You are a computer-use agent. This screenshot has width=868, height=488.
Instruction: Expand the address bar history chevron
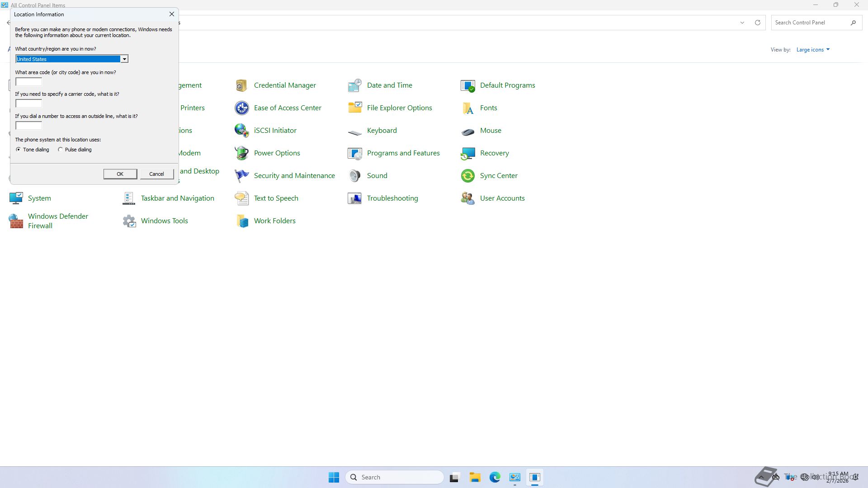click(x=742, y=23)
